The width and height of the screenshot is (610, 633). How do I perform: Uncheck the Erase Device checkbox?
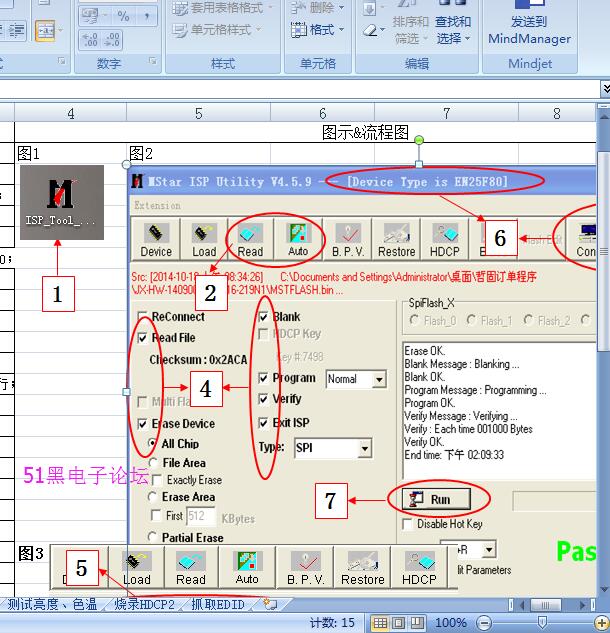coord(142,424)
